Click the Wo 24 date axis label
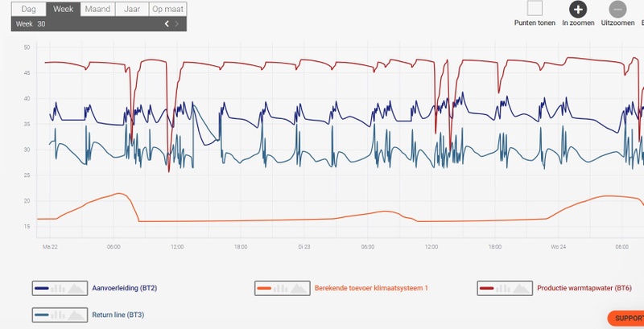Screen dimensions: 644x329 [x=558, y=246]
